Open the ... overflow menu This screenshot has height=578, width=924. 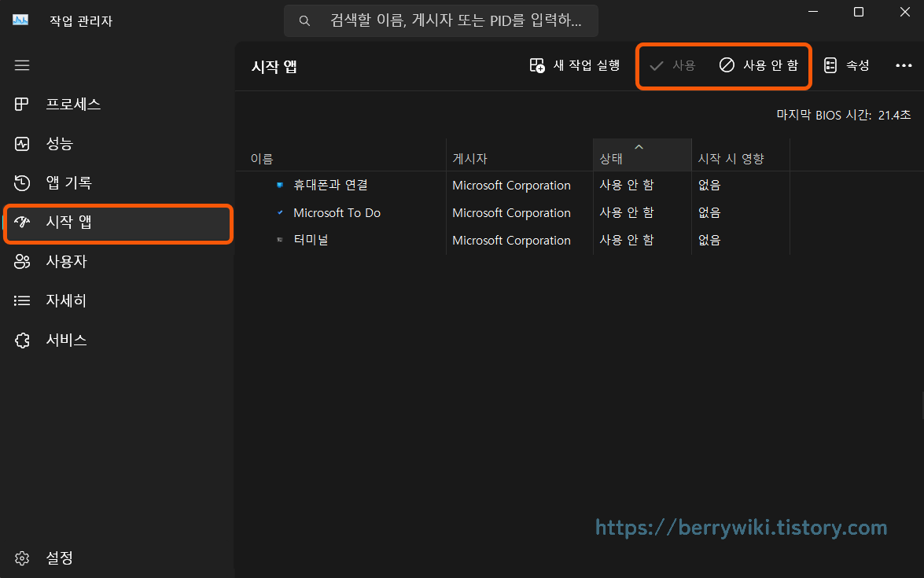[x=903, y=66]
